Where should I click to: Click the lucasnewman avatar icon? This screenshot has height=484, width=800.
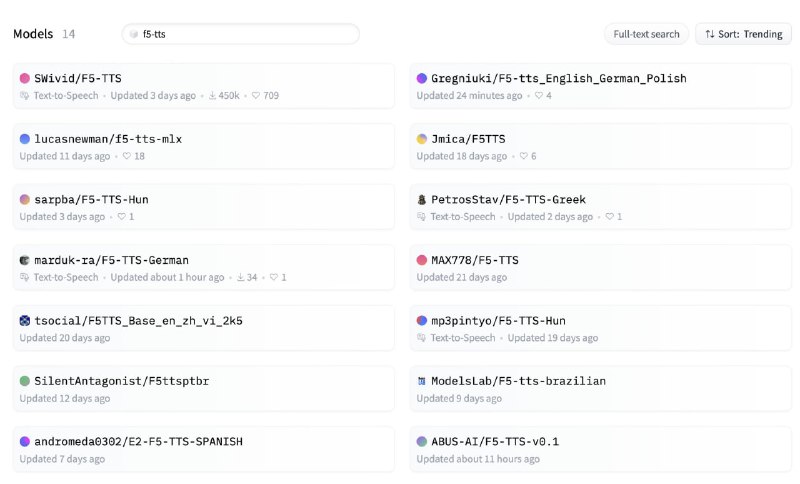tap(24, 139)
